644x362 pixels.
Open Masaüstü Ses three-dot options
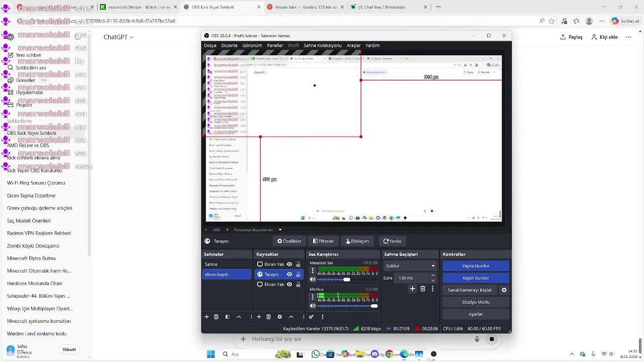[312, 271]
